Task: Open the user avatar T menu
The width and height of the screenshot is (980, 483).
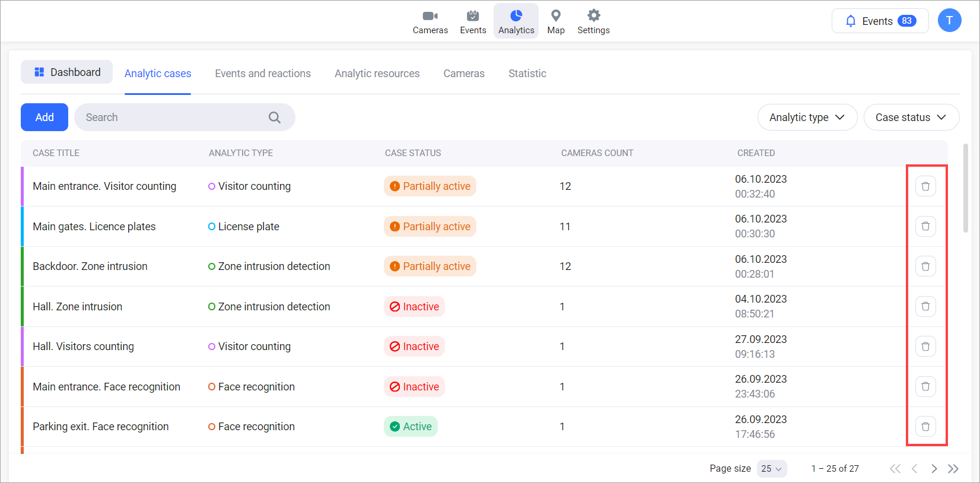Action: (949, 21)
